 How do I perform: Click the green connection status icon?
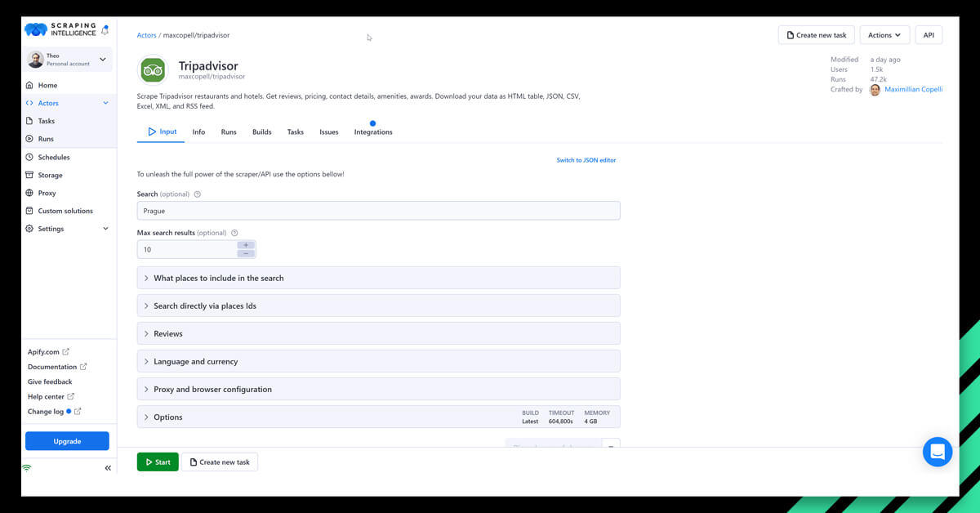pyautogui.click(x=27, y=468)
